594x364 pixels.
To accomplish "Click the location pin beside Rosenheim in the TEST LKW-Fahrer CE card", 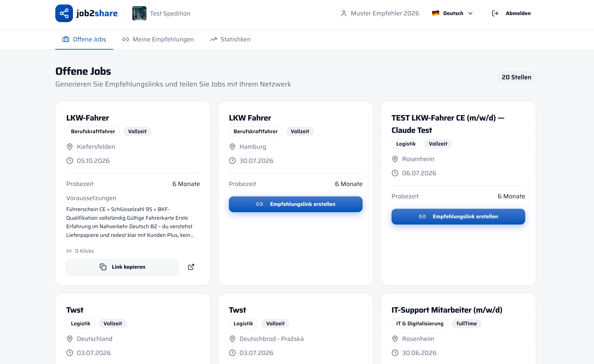I will [x=395, y=159].
